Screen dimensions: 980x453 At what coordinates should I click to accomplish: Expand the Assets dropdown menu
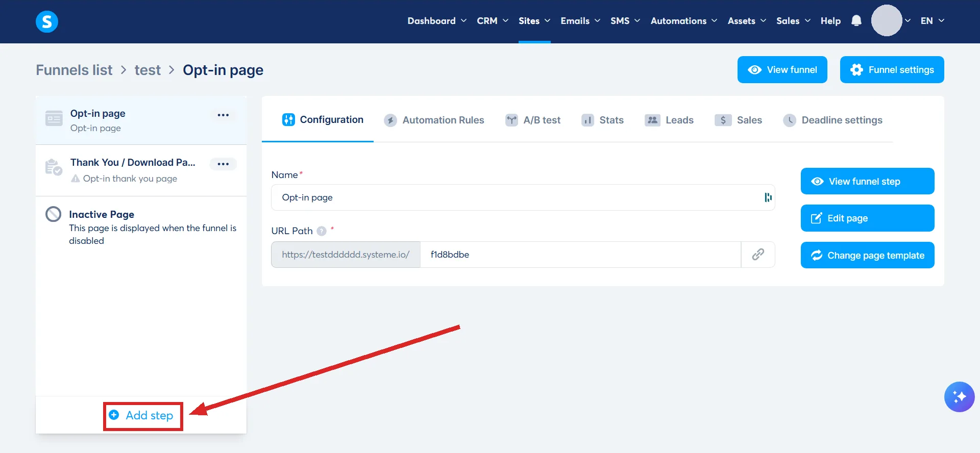coord(747,21)
